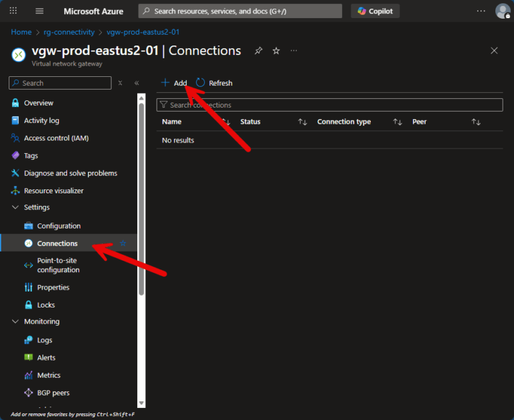This screenshot has height=420, width=514.
Task: Add a new connection
Action: pos(174,83)
